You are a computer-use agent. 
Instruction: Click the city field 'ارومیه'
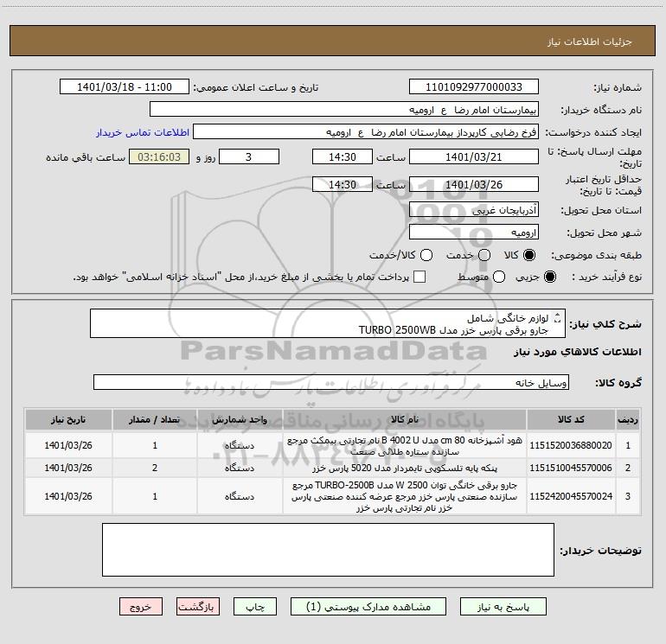[x=474, y=233]
